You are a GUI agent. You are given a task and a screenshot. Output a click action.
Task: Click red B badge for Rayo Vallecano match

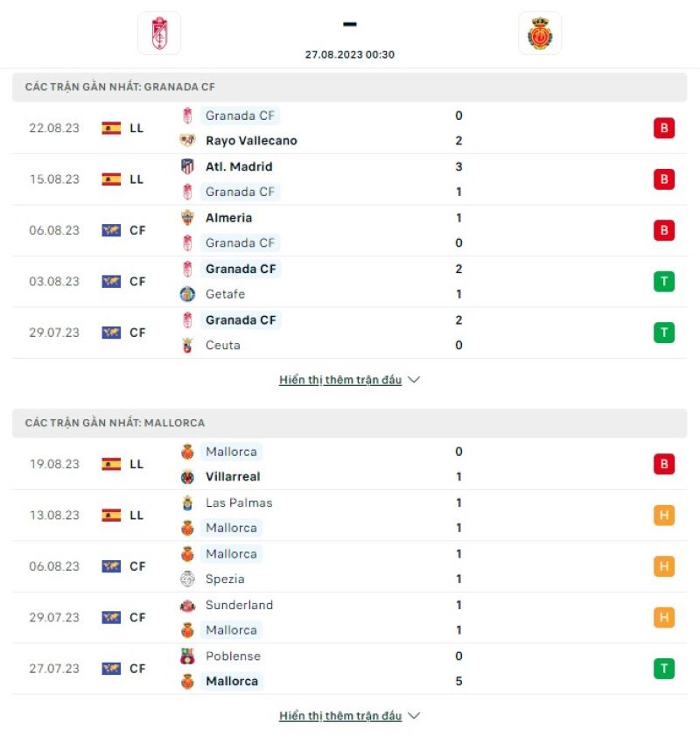pos(664,129)
